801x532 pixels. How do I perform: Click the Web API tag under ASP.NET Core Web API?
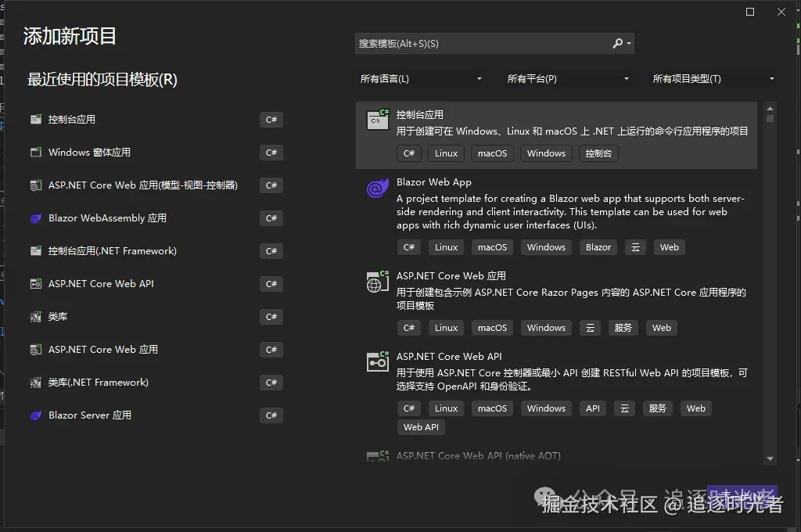point(421,427)
